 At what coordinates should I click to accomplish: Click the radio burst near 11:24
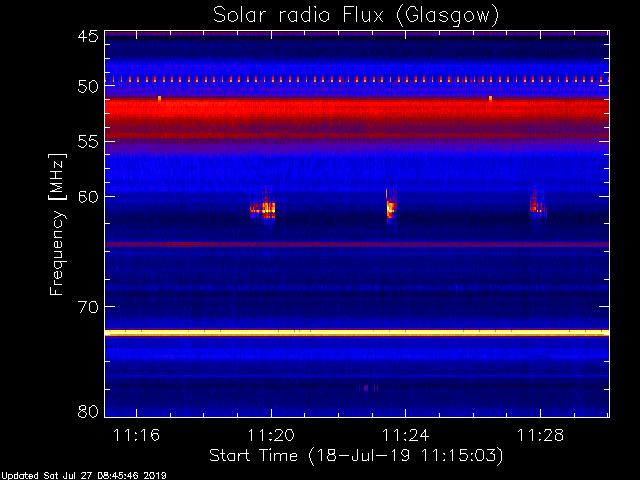click(x=391, y=206)
